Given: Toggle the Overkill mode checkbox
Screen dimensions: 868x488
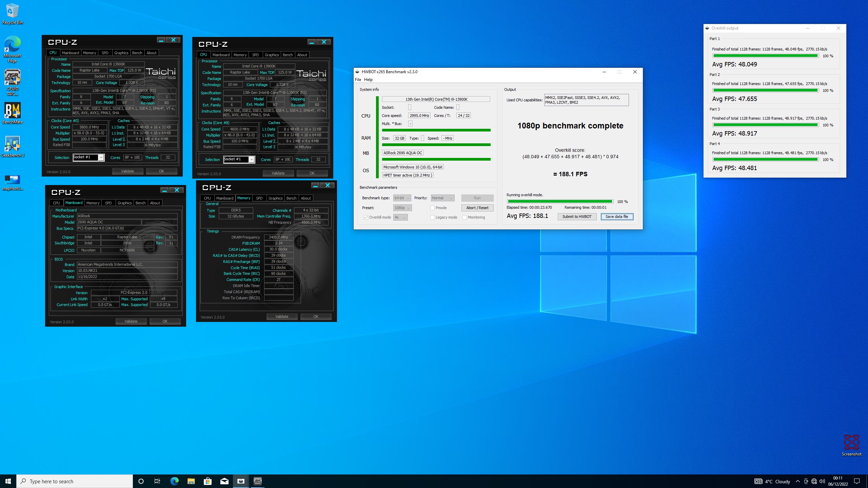Looking at the screenshot, I should [x=366, y=217].
